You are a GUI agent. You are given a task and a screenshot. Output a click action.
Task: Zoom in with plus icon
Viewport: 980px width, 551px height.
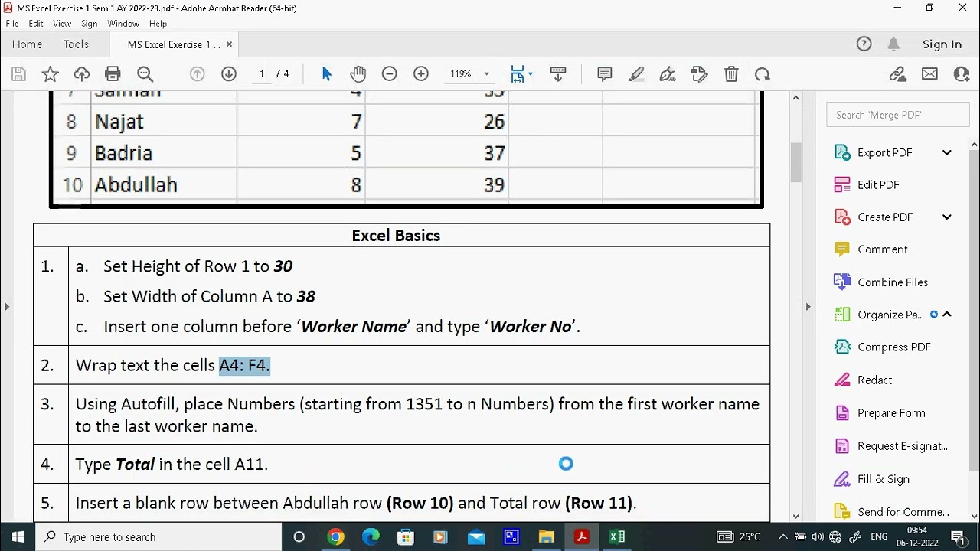click(x=421, y=74)
